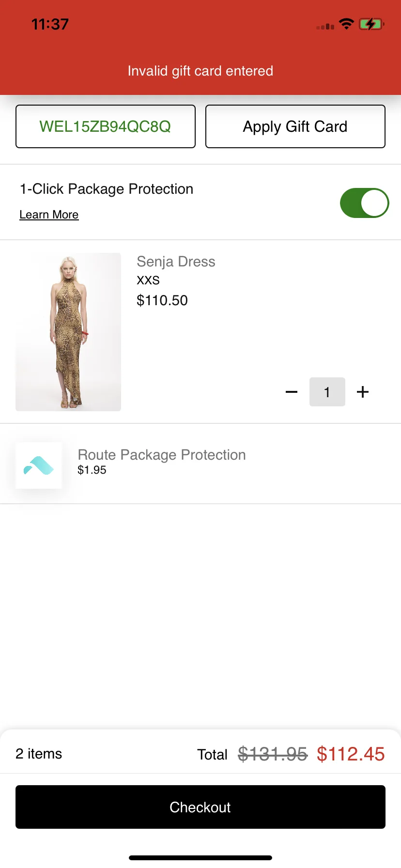Apply the gift card
The image size is (401, 868).
coord(295,126)
